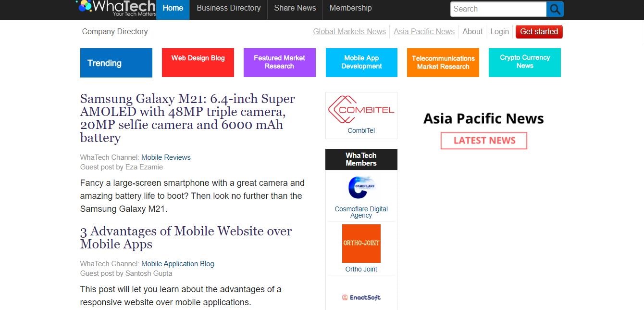Open the Samsung Galaxy M21 article headline
The image size is (644, 310).
(x=187, y=118)
